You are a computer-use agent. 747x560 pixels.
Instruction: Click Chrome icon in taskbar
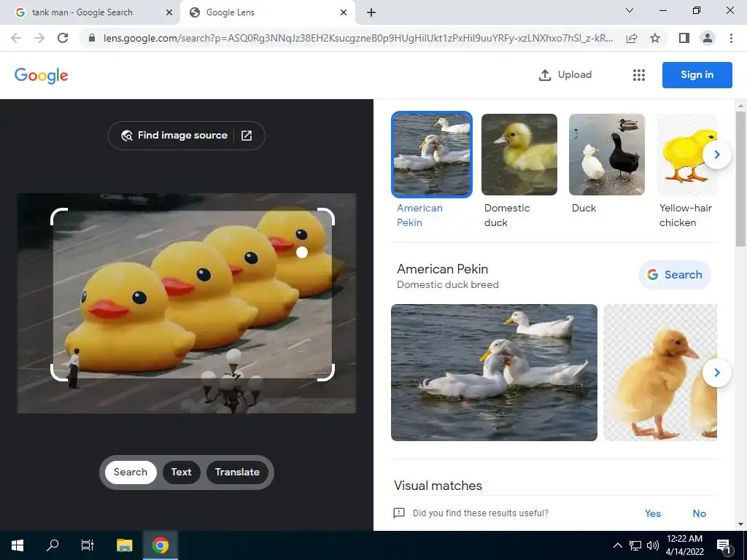[160, 545]
